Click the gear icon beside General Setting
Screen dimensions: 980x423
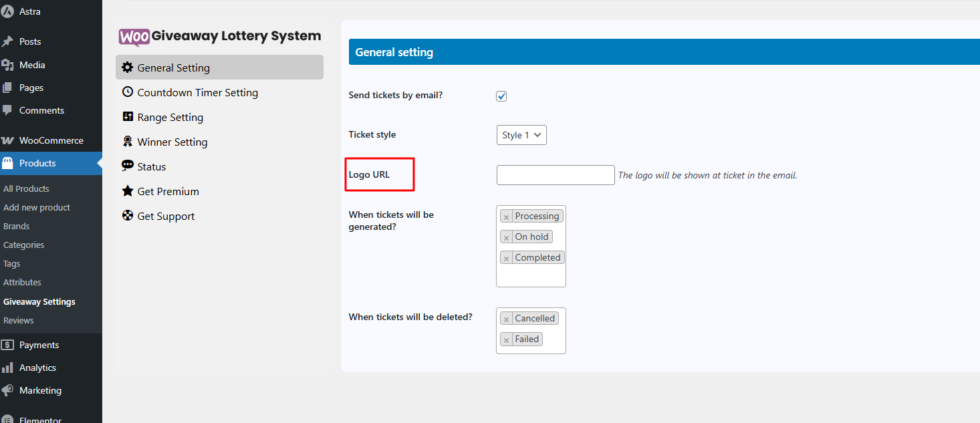point(127,67)
